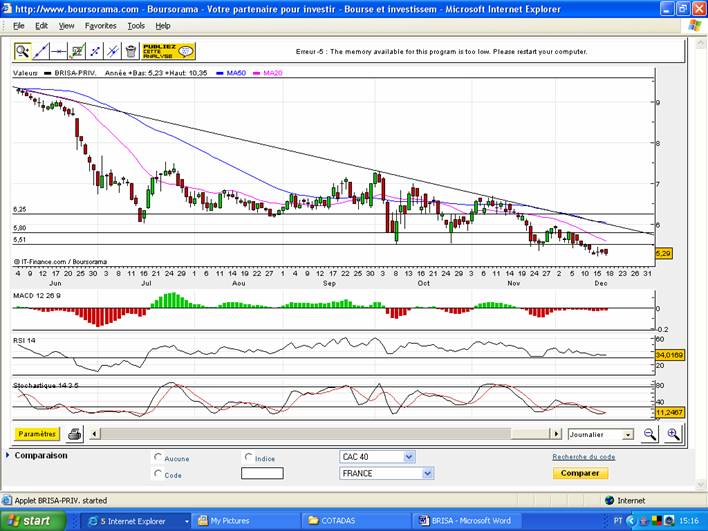Click the code input field

coord(262,473)
